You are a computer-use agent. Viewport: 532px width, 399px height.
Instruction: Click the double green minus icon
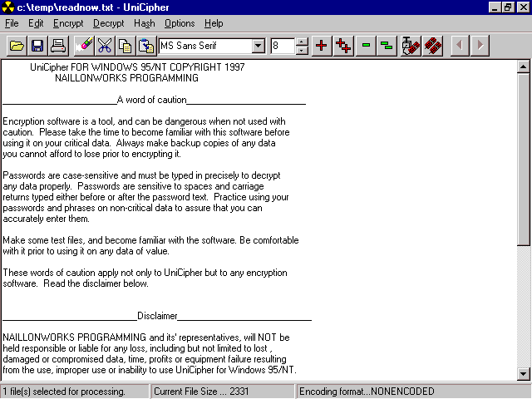pyautogui.click(x=387, y=46)
